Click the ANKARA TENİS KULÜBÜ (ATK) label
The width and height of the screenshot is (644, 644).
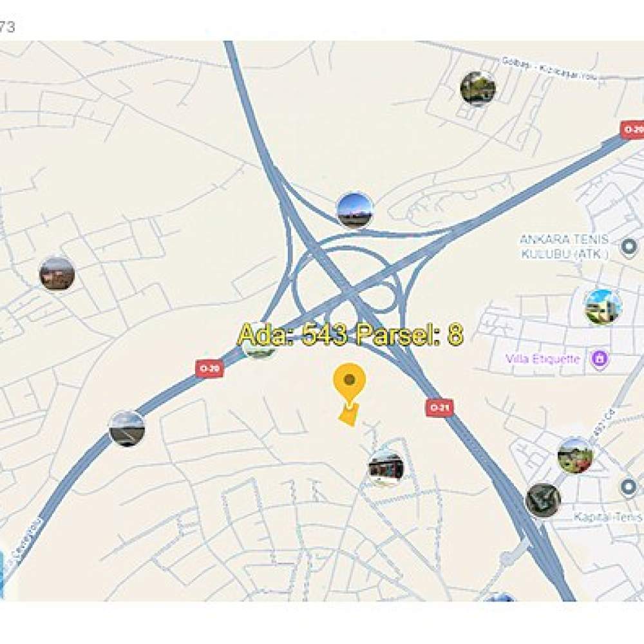point(564,247)
